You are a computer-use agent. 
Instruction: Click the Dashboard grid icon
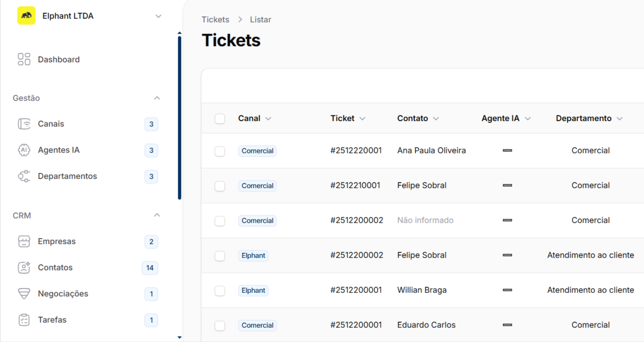pyautogui.click(x=24, y=59)
